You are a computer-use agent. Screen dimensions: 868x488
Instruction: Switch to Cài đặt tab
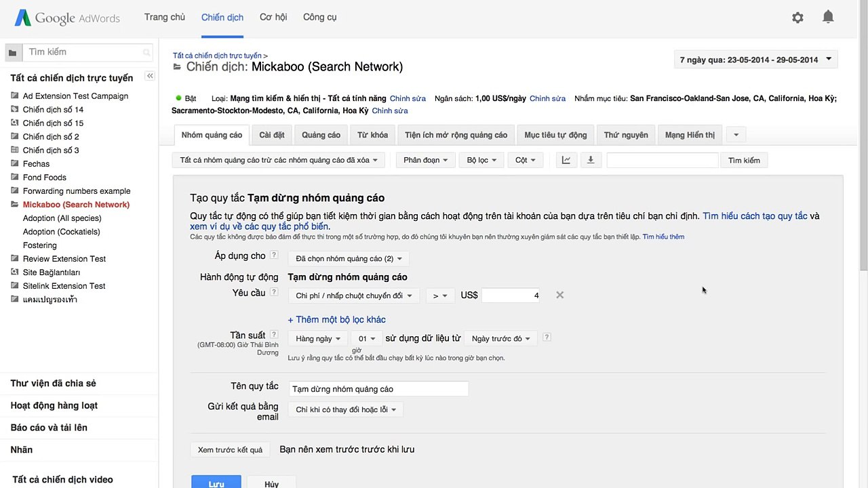[x=272, y=135]
